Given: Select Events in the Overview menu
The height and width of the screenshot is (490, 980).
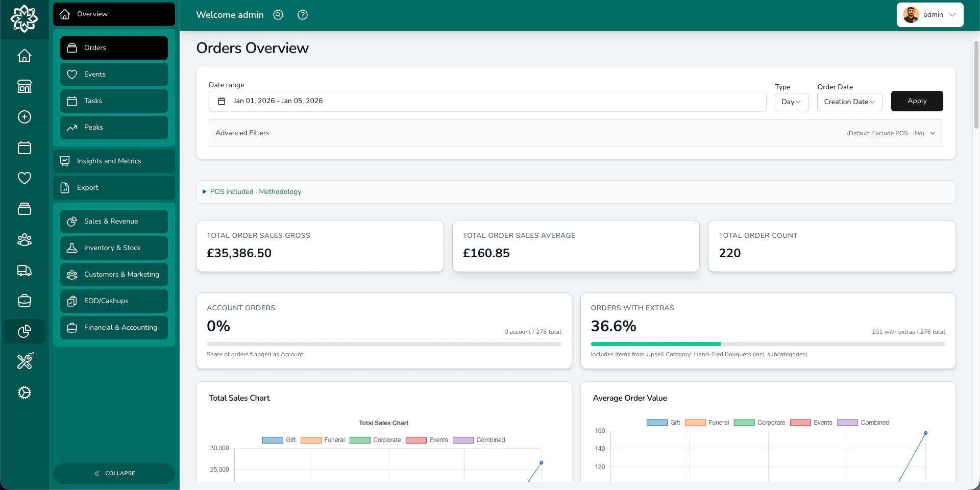Looking at the screenshot, I should (113, 74).
